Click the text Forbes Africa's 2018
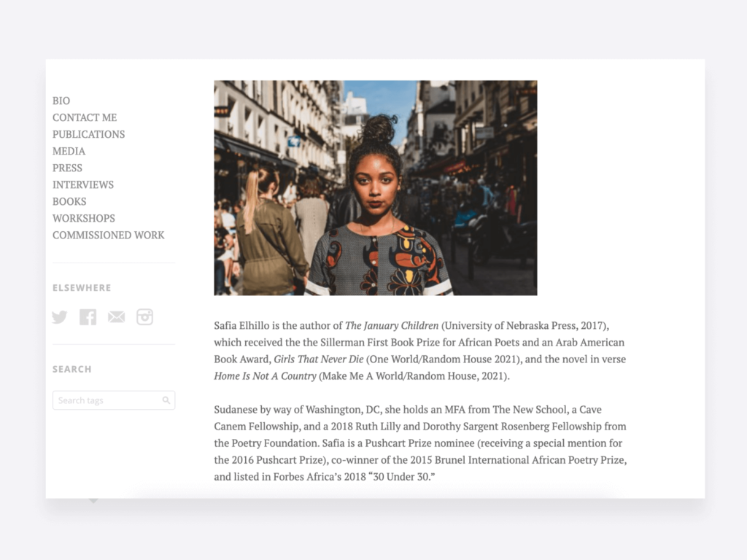 coord(320,477)
